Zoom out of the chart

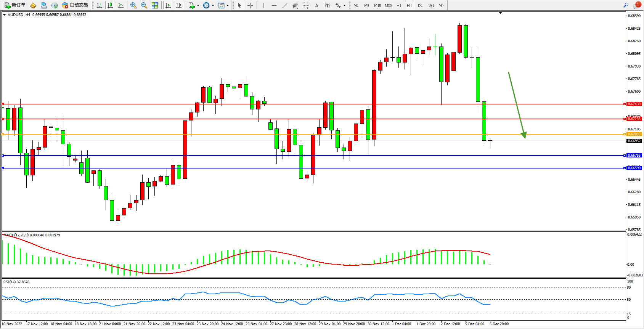[x=144, y=5]
